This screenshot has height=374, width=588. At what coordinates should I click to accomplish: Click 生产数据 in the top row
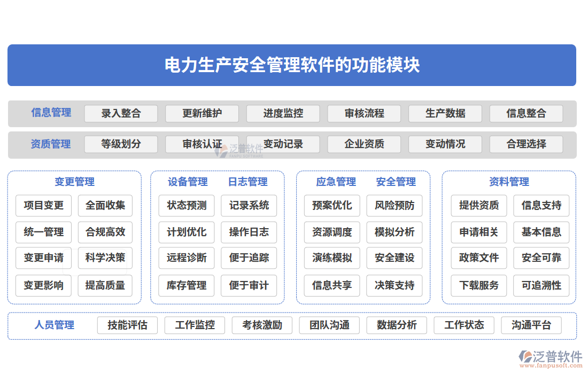445,113
